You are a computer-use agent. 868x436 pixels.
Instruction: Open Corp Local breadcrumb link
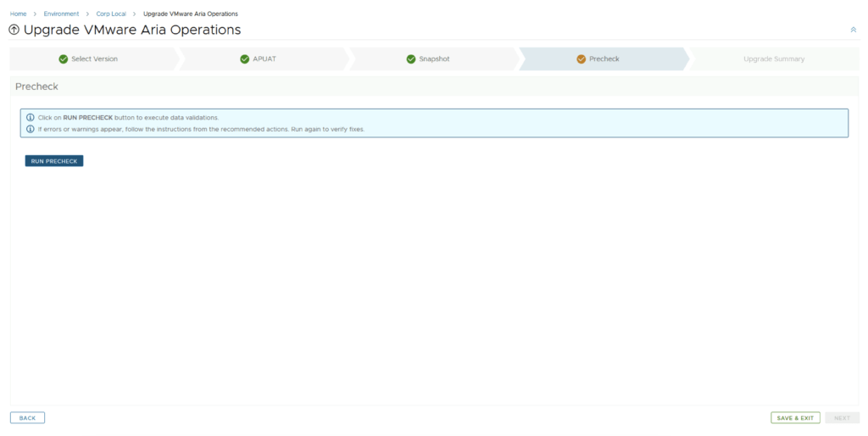coord(111,14)
